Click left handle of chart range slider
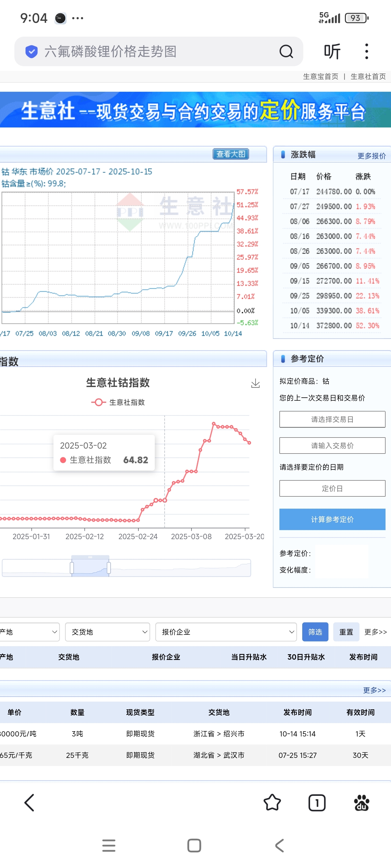Screen dimensions: 391x868 click(72, 568)
